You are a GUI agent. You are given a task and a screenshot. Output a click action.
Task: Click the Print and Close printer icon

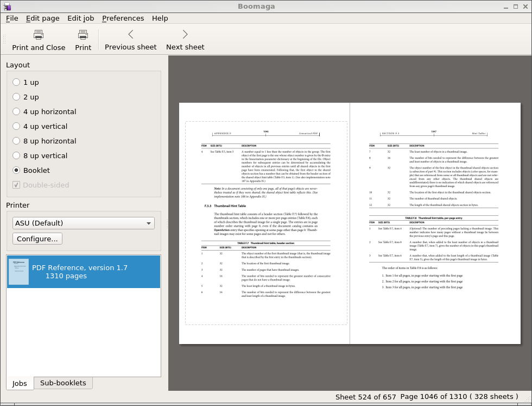pyautogui.click(x=39, y=35)
